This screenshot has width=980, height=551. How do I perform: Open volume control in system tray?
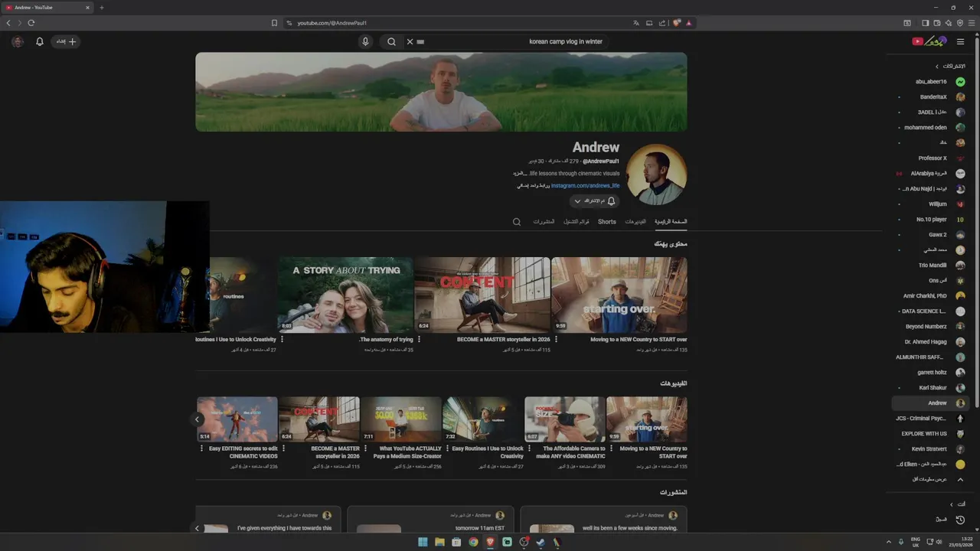(939, 542)
